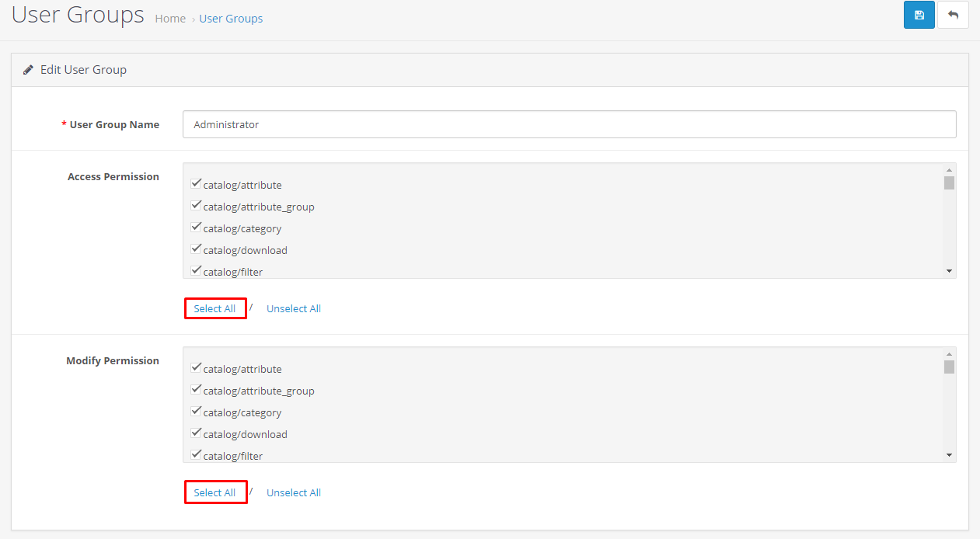Viewport: 980px width, 539px height.
Task: Toggle catalog/download in Modify Permission list
Action: click(x=196, y=433)
